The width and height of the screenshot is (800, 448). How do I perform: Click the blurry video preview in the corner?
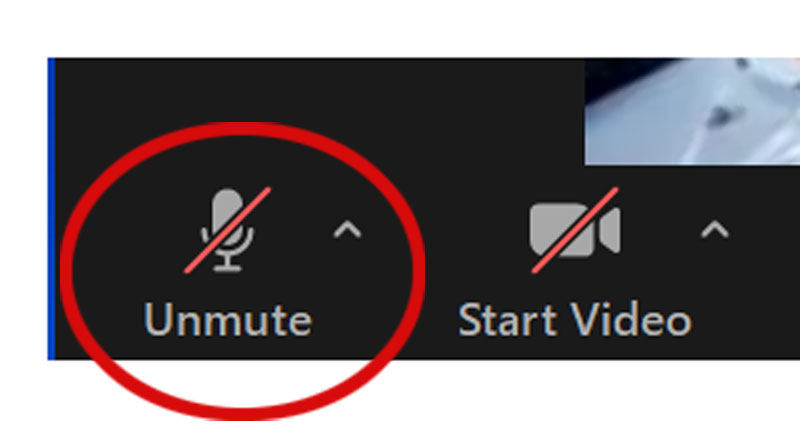(x=692, y=111)
